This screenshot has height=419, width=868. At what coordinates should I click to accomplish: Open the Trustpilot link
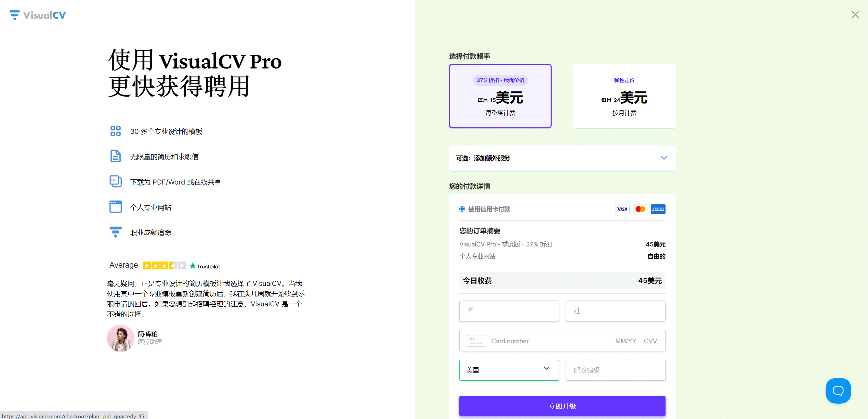(205, 266)
